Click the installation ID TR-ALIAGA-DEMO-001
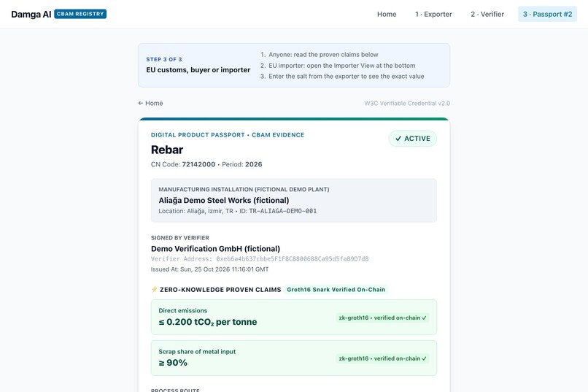 (283, 211)
